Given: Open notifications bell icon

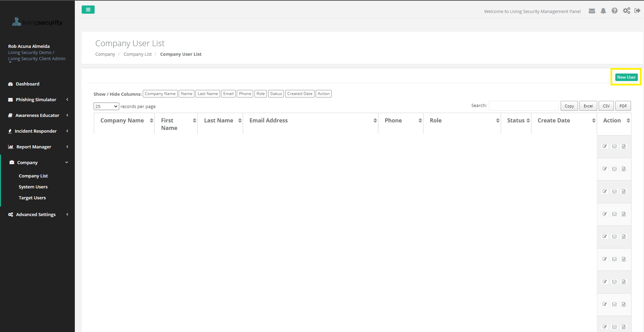Looking at the screenshot, I should 603,11.
